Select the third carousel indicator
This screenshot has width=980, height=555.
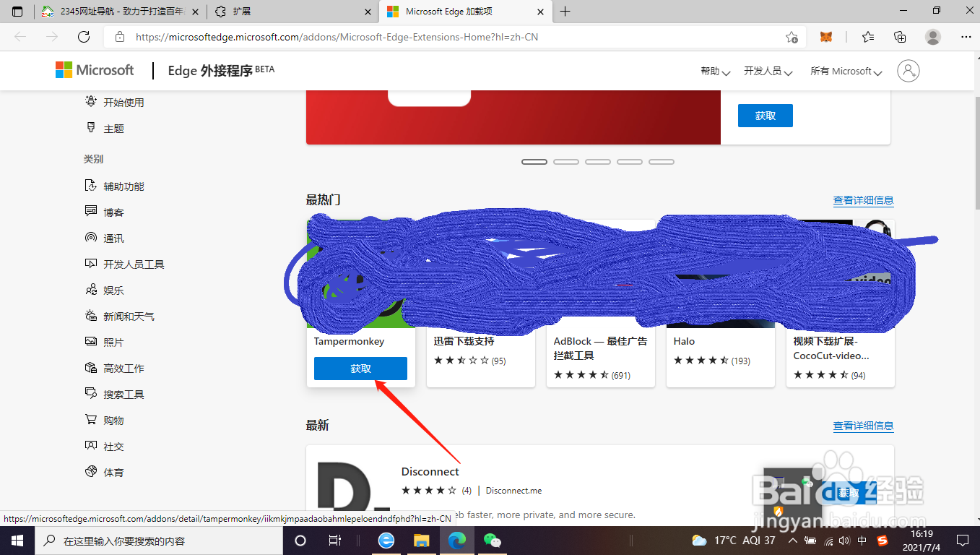pos(598,162)
